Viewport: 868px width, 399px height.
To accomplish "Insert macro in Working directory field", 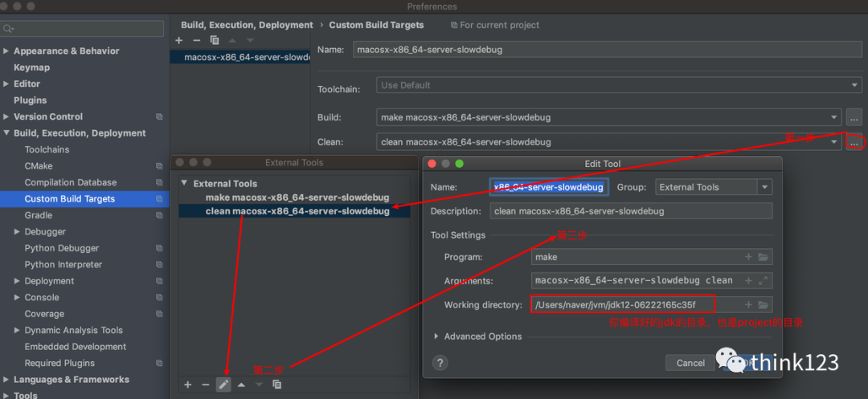I will (748, 304).
